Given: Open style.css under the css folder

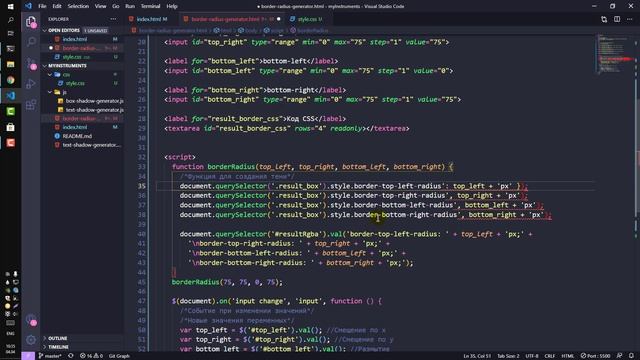Looking at the screenshot, I should click(x=75, y=83).
